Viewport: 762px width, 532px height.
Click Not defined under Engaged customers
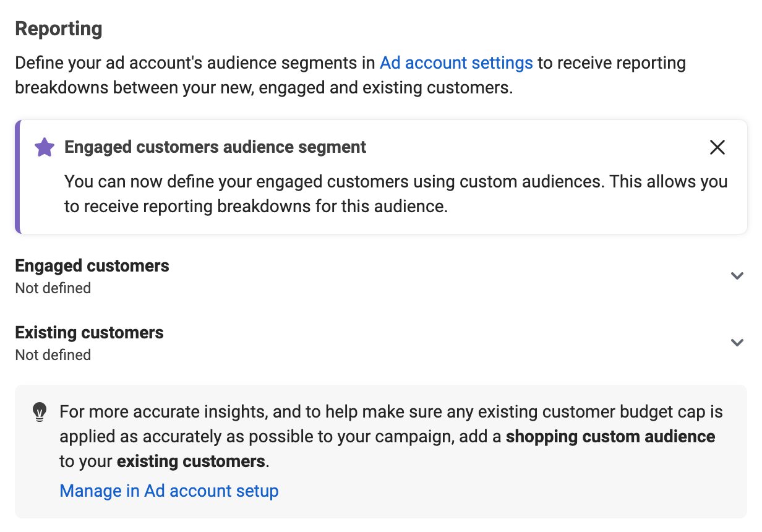tap(53, 288)
